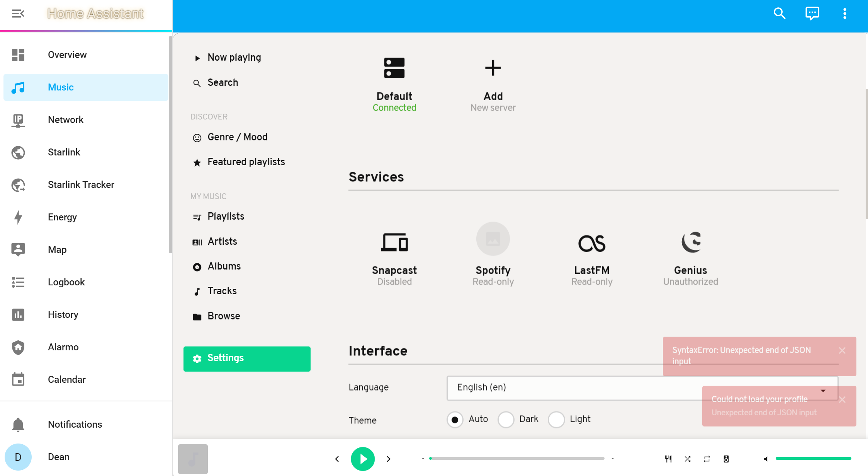
Task: Toggle repeat mode in the player bar
Action: (x=707, y=459)
